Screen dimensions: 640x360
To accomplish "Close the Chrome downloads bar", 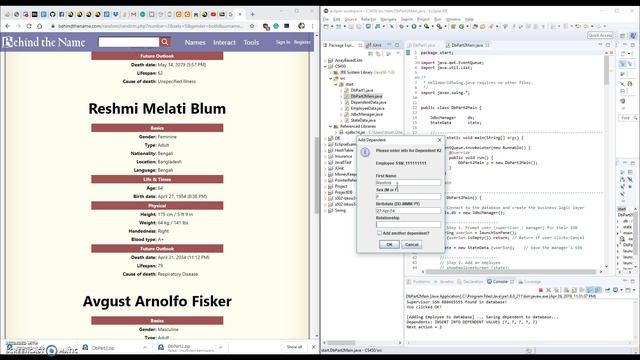I will 313,347.
